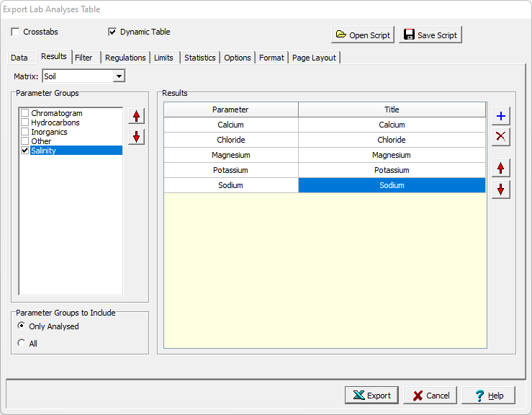Save Script using floppy disk button
532x415 pixels.
(x=430, y=35)
